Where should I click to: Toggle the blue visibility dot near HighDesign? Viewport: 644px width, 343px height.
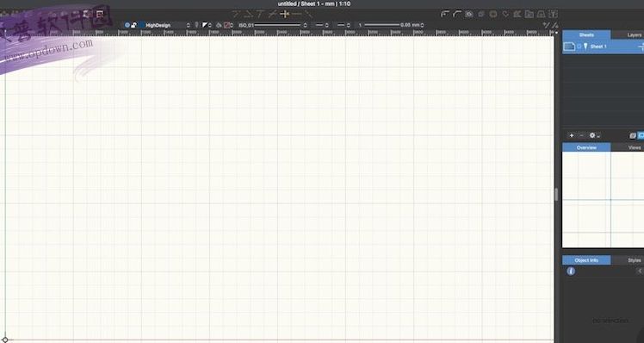127,25
